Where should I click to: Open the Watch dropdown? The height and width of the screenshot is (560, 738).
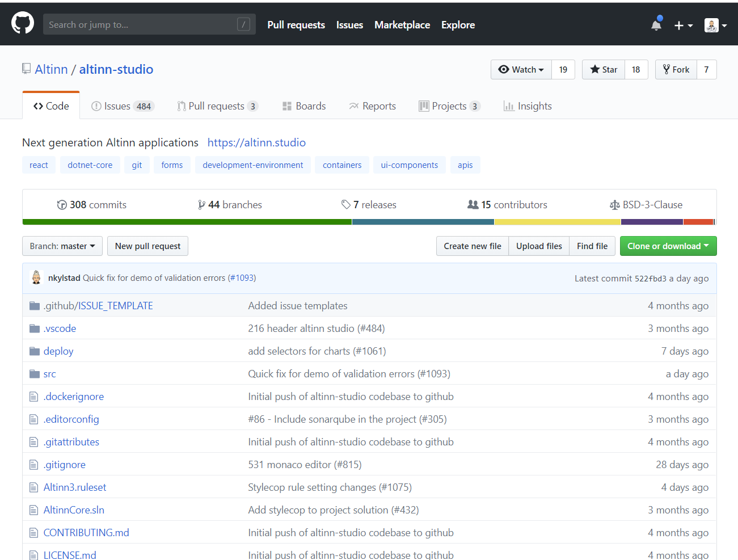click(x=521, y=69)
